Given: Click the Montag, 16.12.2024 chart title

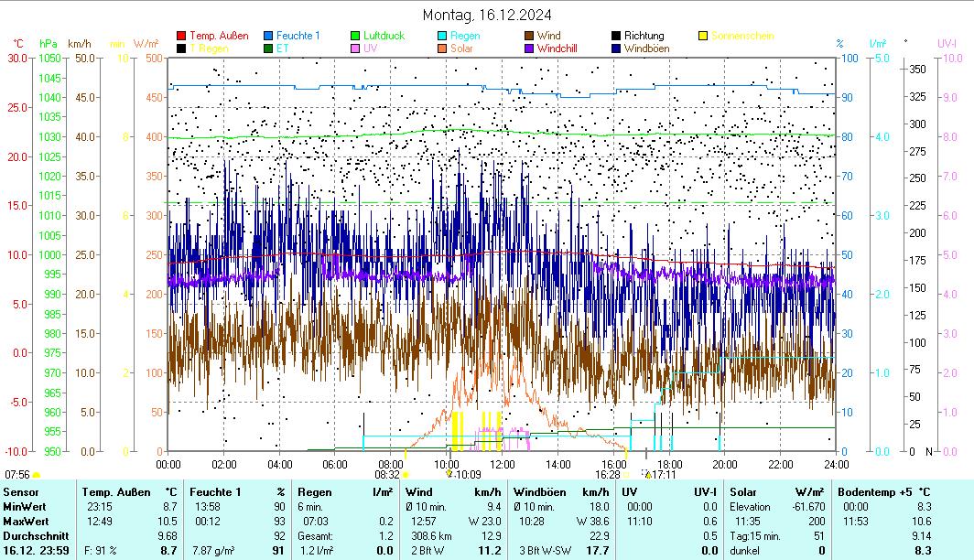Looking at the screenshot, I should coord(486,15).
